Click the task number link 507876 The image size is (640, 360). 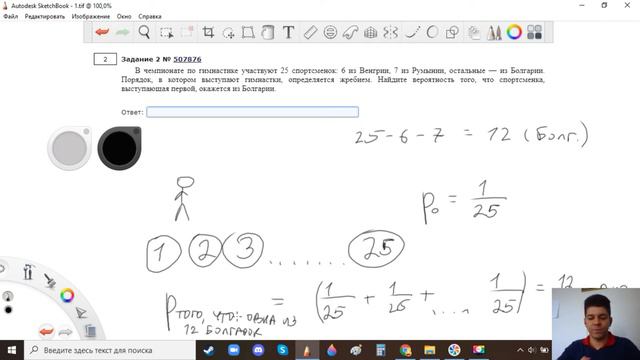pyautogui.click(x=187, y=59)
